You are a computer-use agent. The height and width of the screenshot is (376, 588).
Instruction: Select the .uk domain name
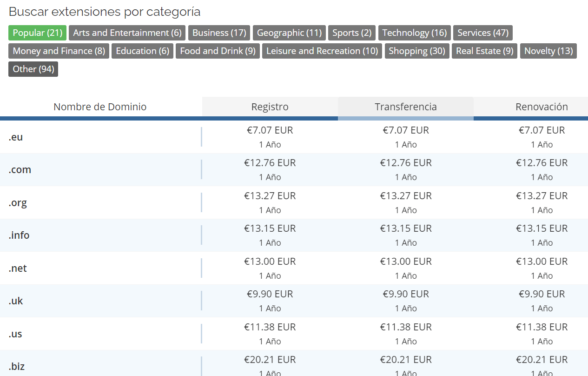tap(16, 301)
